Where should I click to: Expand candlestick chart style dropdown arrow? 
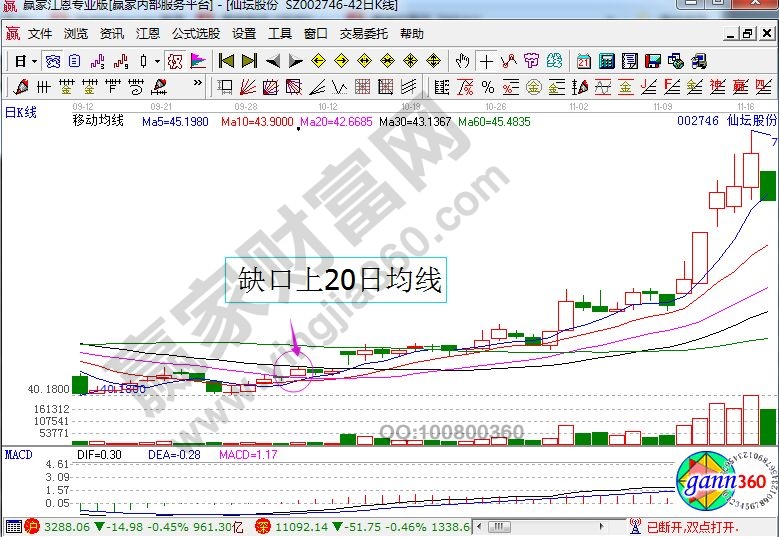pos(157,61)
